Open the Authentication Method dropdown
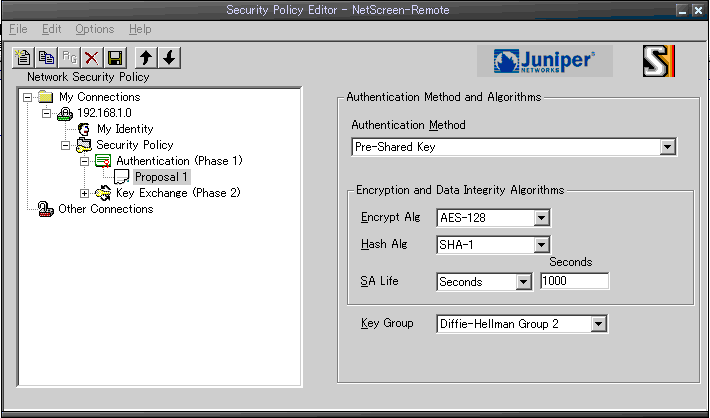710x418 pixels. (667, 147)
